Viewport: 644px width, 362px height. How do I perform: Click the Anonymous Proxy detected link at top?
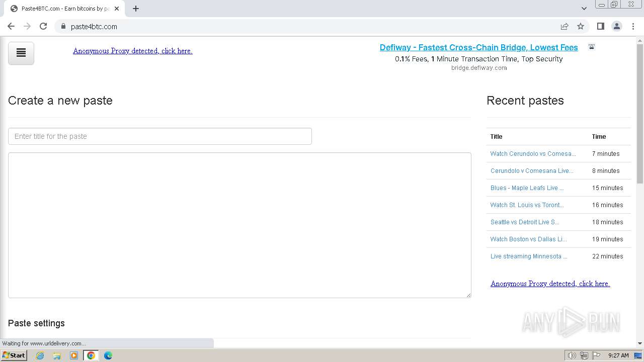pyautogui.click(x=133, y=51)
